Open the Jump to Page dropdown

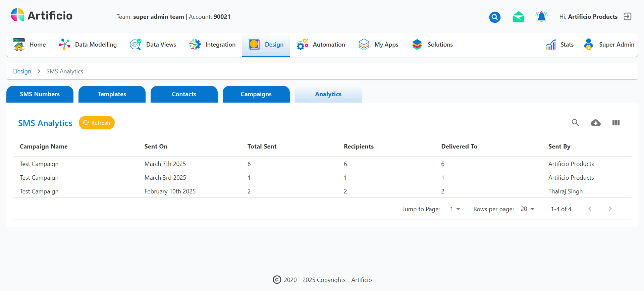(x=455, y=209)
